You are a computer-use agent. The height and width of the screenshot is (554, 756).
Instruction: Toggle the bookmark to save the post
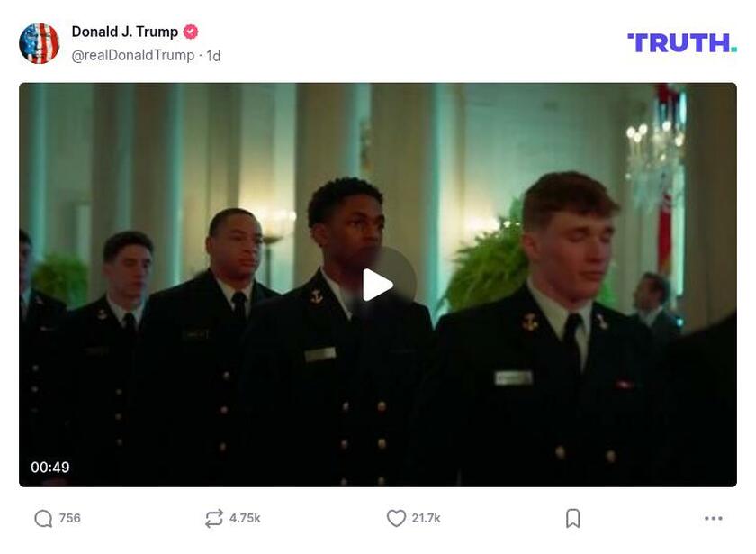coord(573,517)
